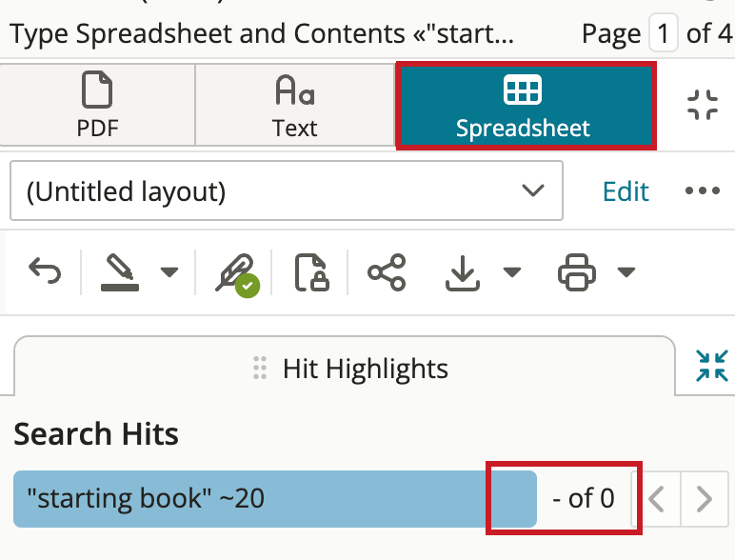
Task: Select the Spreadsheet view tab
Action: coord(526,106)
